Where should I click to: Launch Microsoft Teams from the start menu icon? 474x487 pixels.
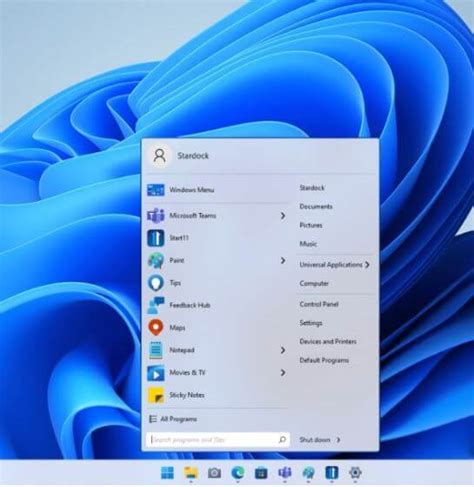(156, 216)
